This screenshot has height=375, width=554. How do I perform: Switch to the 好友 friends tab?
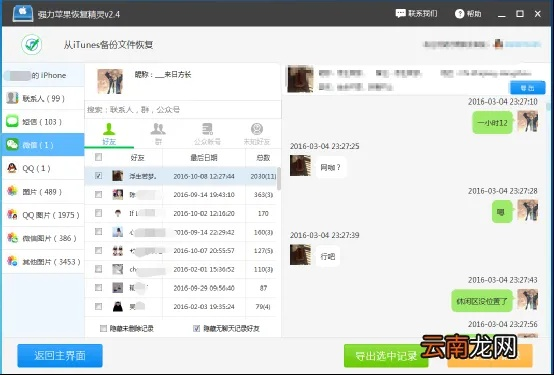click(109, 134)
